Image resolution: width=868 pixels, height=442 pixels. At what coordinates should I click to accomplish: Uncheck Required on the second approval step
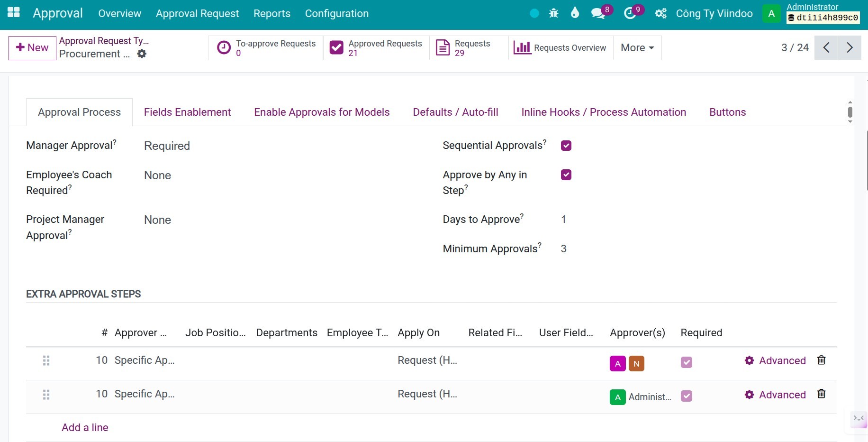pyautogui.click(x=686, y=396)
